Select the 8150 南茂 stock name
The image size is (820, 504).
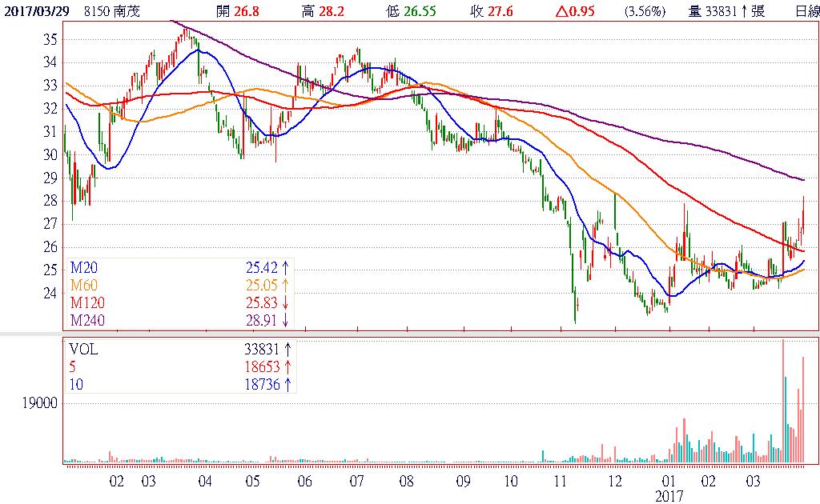coord(114,10)
